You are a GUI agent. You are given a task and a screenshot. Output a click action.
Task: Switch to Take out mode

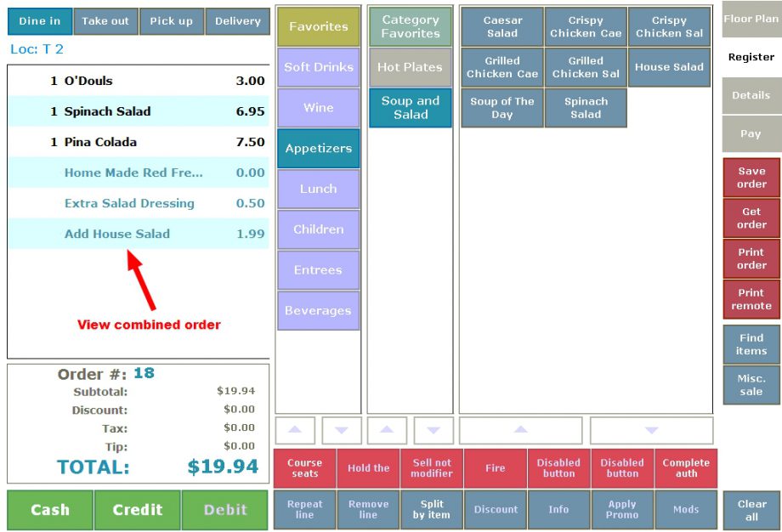105,20
